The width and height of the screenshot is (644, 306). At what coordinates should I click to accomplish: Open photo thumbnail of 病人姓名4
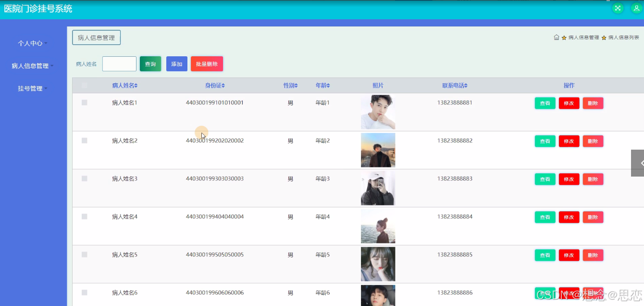(x=378, y=226)
